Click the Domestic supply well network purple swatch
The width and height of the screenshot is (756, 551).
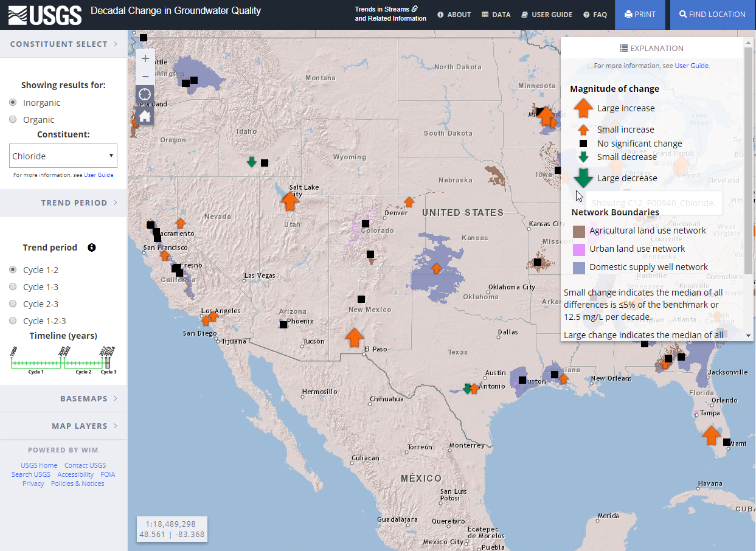coord(579,268)
